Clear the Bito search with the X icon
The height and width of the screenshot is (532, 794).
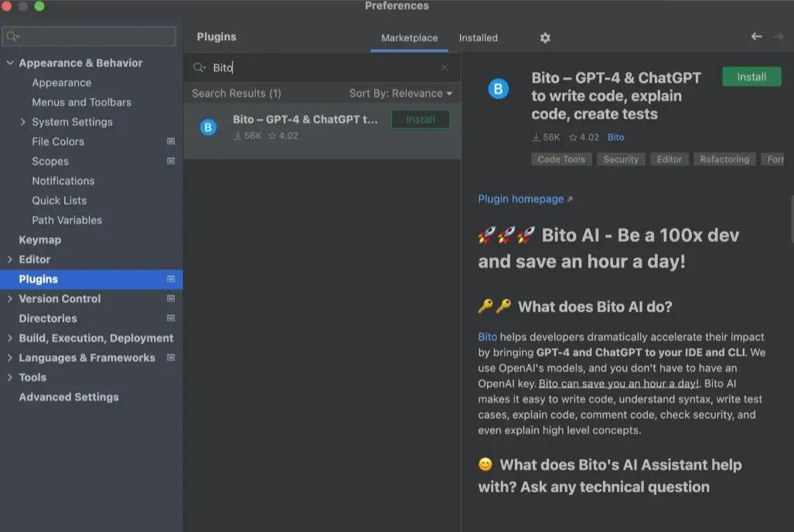click(x=445, y=67)
